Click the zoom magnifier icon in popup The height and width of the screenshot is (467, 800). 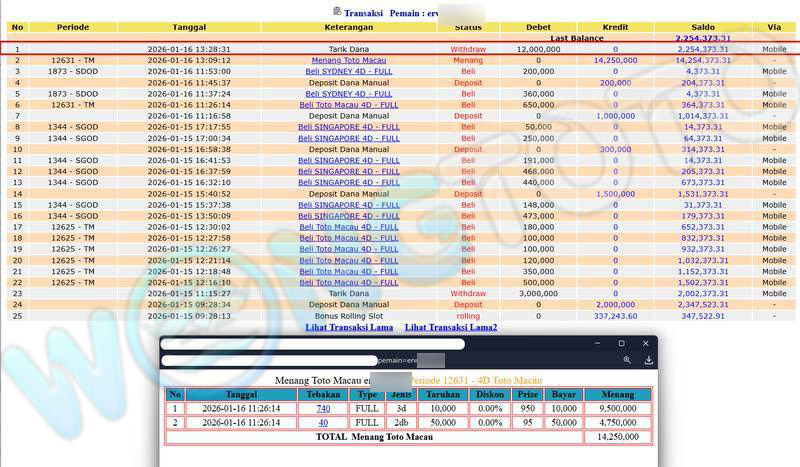[627, 360]
